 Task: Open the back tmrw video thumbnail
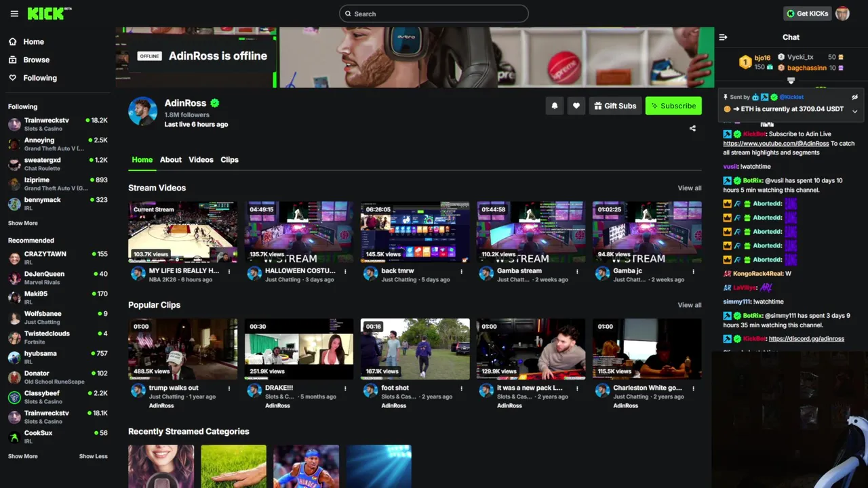pos(415,232)
